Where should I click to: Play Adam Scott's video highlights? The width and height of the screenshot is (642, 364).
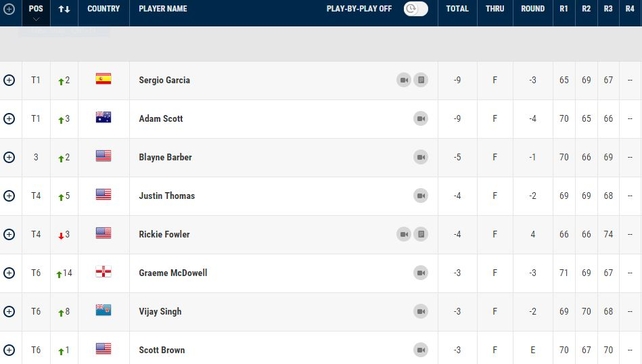[x=421, y=119]
